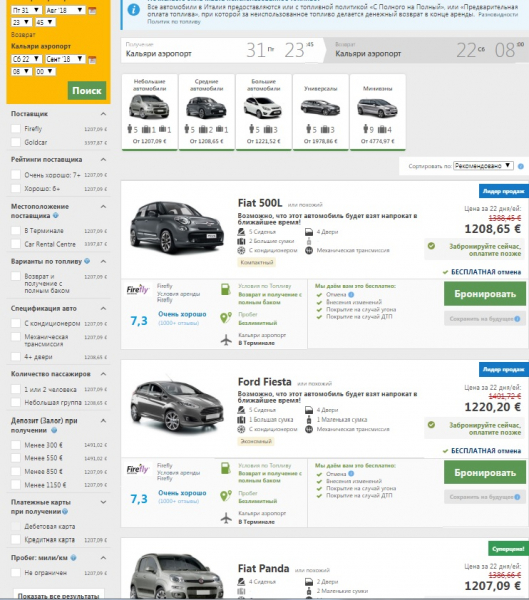Click Показать все результаты button
529x600 pixels.
click(x=59, y=596)
